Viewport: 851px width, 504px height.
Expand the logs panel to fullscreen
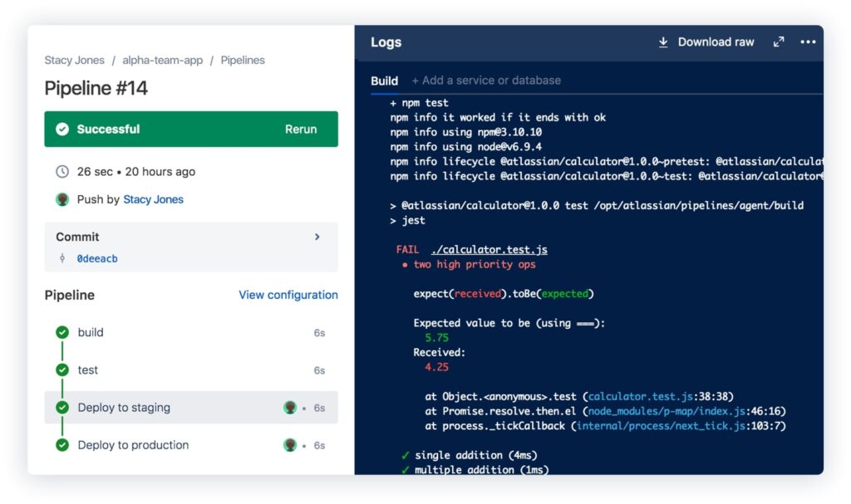point(779,42)
